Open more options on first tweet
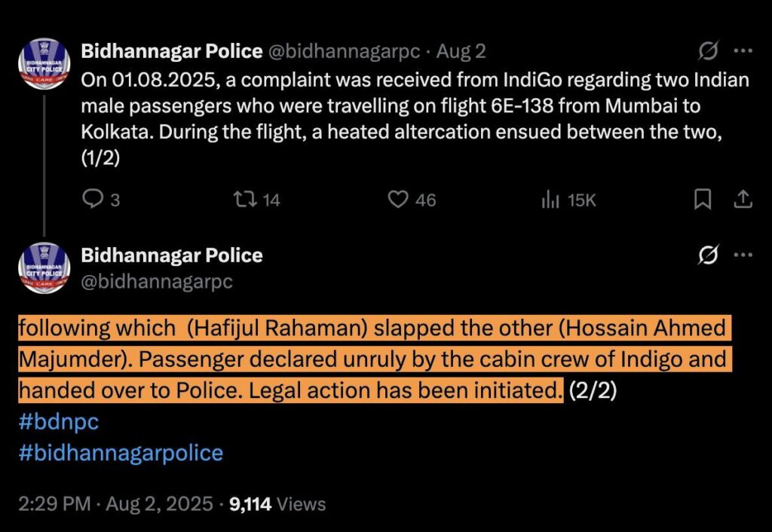This screenshot has width=772, height=532. (x=743, y=50)
